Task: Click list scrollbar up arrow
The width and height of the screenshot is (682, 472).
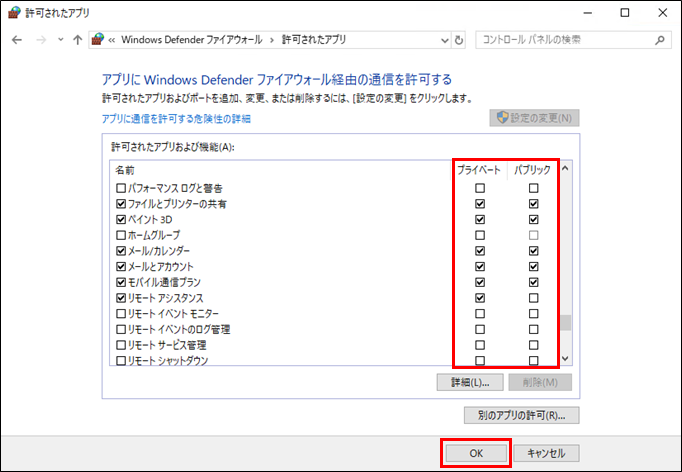Action: (565, 168)
